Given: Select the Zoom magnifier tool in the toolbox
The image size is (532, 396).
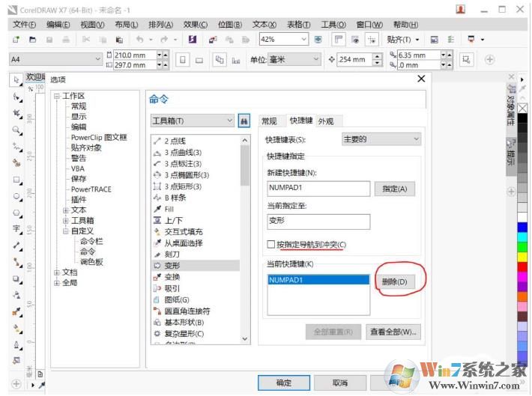Looking at the screenshot, I should (17, 130).
